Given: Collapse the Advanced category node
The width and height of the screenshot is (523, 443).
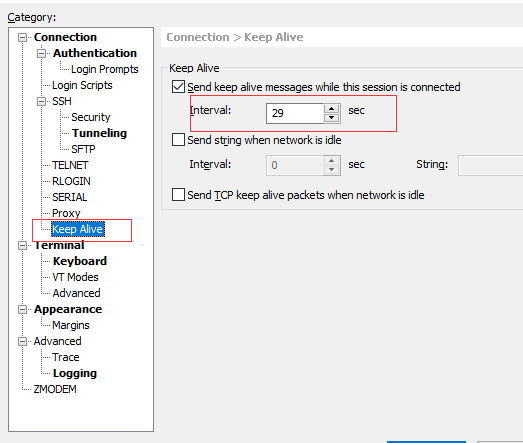Looking at the screenshot, I should (x=22, y=341).
